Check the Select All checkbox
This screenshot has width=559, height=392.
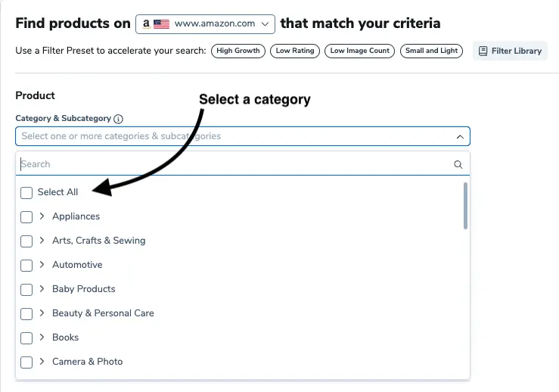[x=26, y=193]
